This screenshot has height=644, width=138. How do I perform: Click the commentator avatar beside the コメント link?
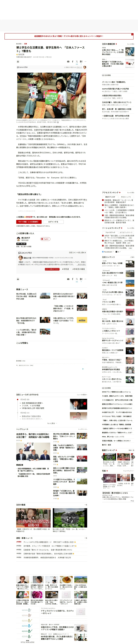pos(85,67)
